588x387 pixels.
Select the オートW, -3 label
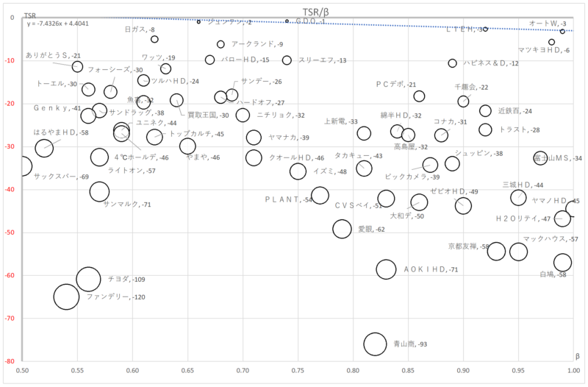point(548,24)
